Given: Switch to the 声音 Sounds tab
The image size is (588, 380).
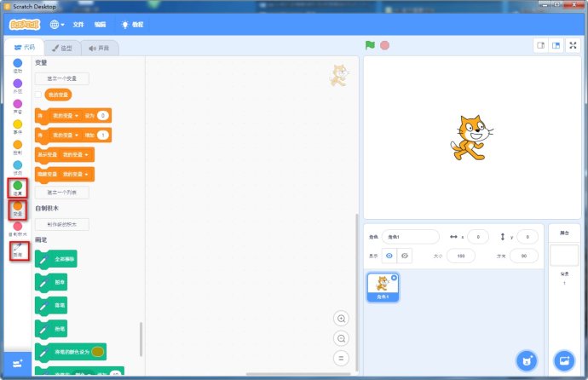Looking at the screenshot, I should point(100,48).
